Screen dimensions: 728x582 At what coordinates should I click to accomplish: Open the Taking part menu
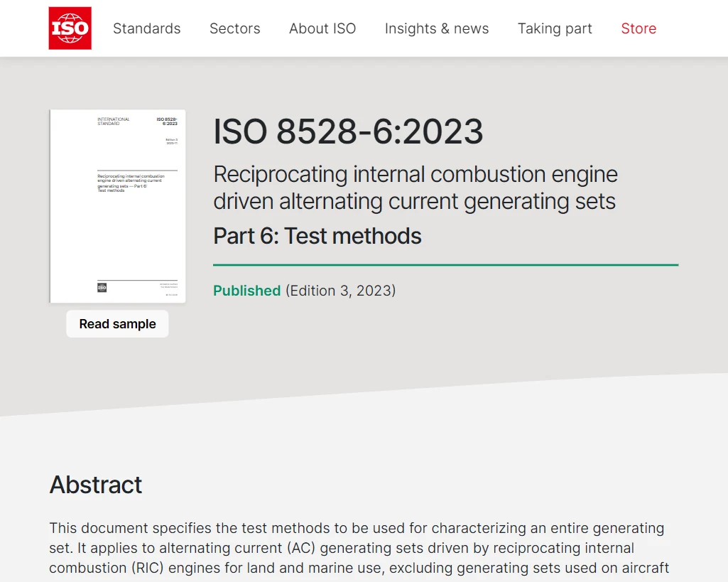(555, 29)
